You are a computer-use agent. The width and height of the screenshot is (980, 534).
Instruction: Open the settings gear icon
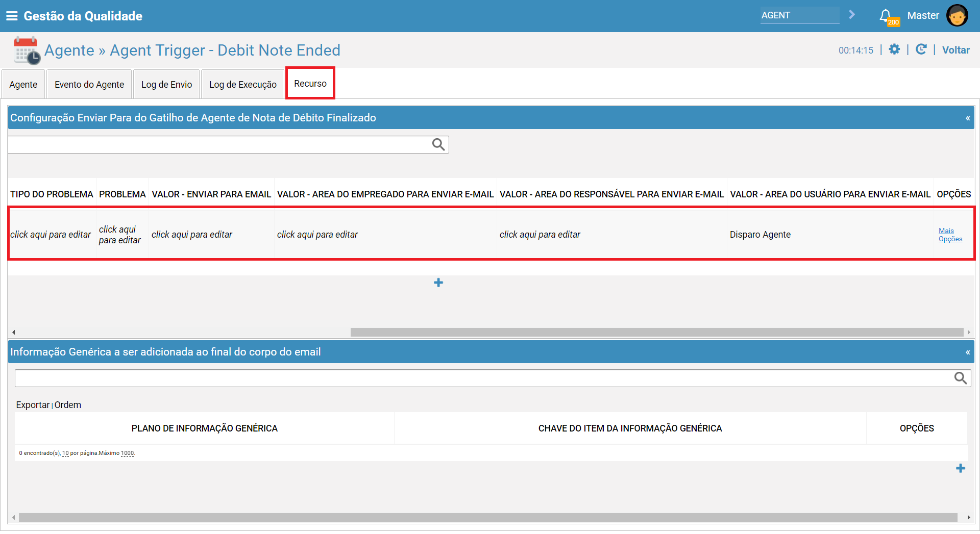click(894, 49)
